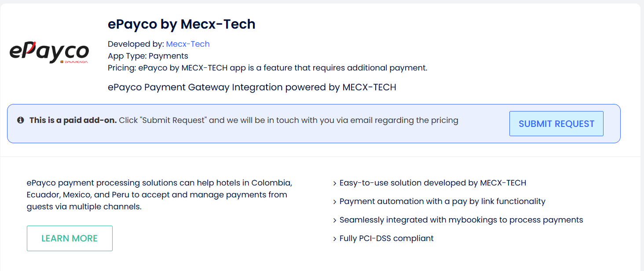The image size is (644, 271).
Task: Open the Mecx-Tech developer link
Action: (188, 44)
